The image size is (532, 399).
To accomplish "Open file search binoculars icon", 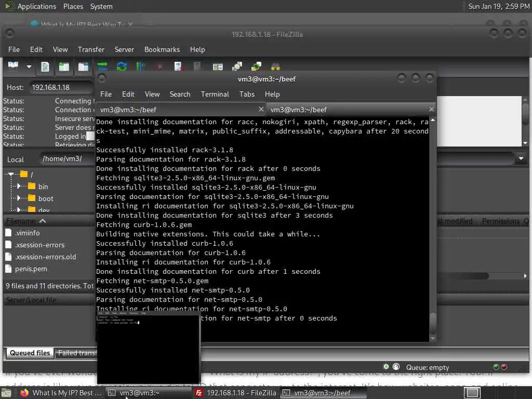I will 275,66.
